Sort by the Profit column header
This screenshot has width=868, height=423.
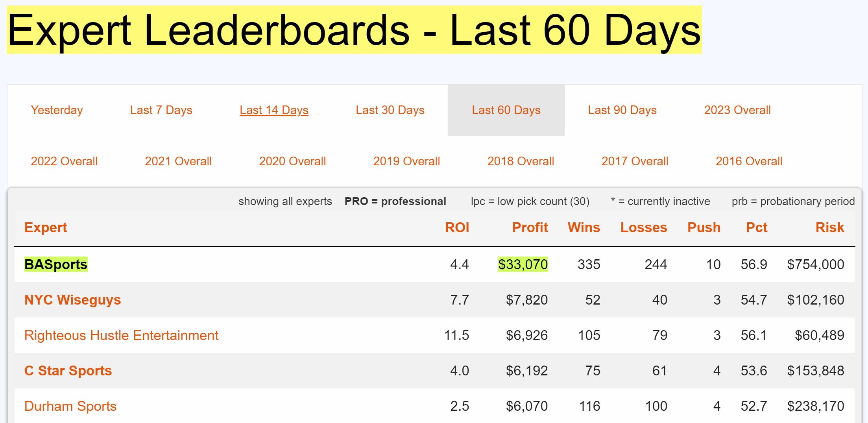click(530, 227)
